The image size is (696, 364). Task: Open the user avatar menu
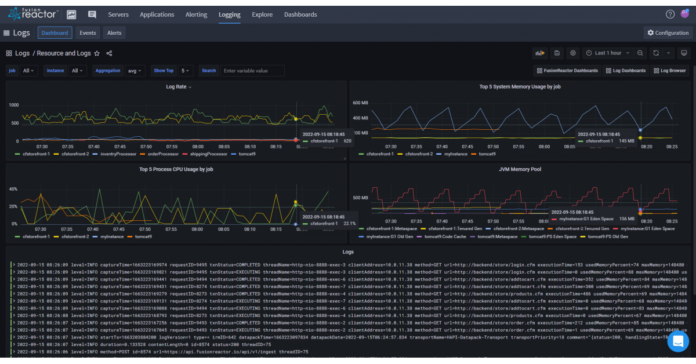(685, 14)
